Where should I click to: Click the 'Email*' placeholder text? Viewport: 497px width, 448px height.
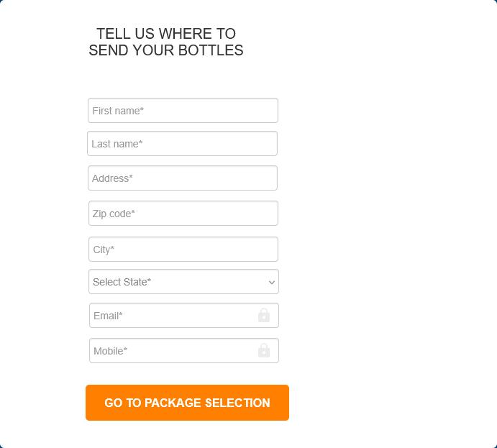(x=108, y=316)
